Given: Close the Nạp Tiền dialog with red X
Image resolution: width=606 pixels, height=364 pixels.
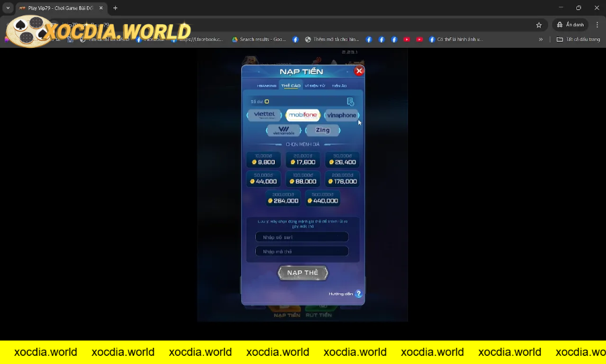Looking at the screenshot, I should click(359, 71).
